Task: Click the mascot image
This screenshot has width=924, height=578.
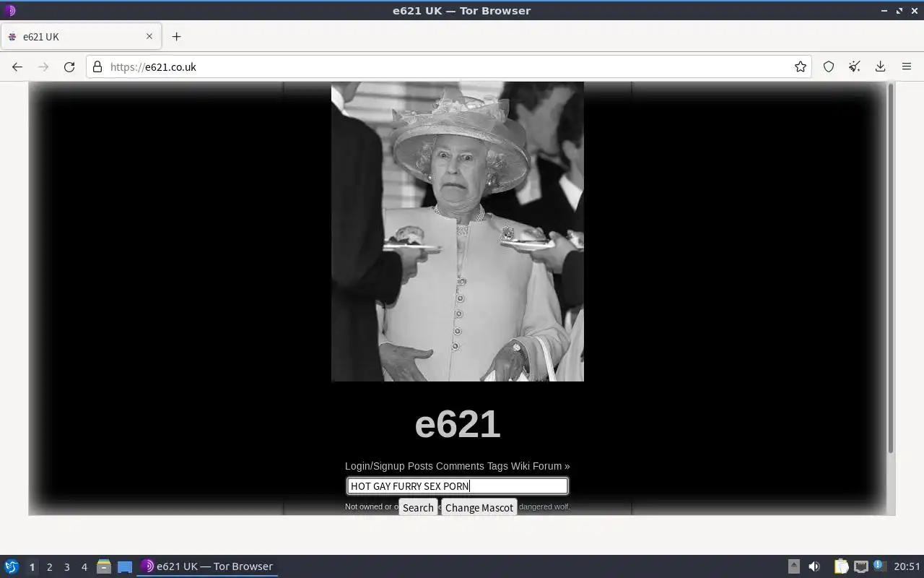Action: (x=458, y=231)
